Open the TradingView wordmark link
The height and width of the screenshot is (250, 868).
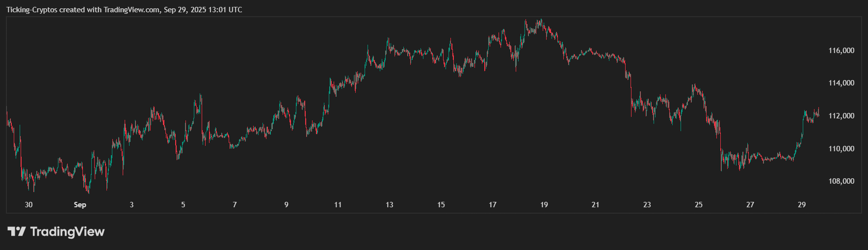tap(67, 231)
